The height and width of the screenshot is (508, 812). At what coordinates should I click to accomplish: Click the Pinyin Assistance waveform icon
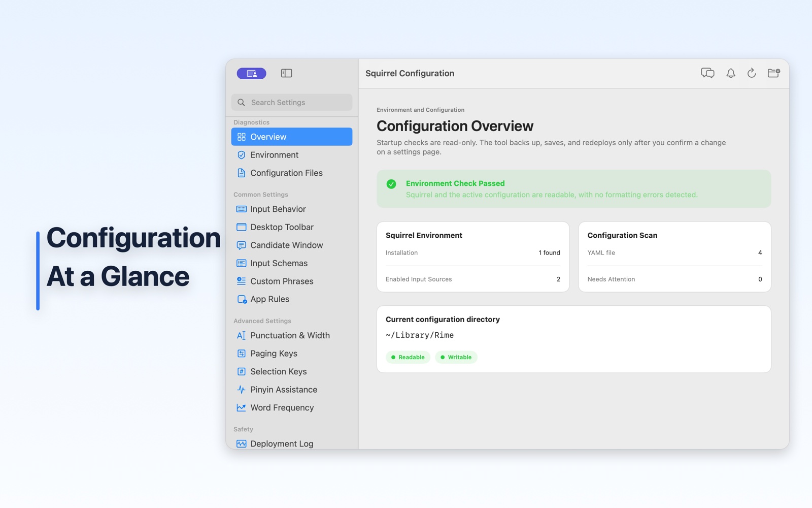pyautogui.click(x=242, y=390)
